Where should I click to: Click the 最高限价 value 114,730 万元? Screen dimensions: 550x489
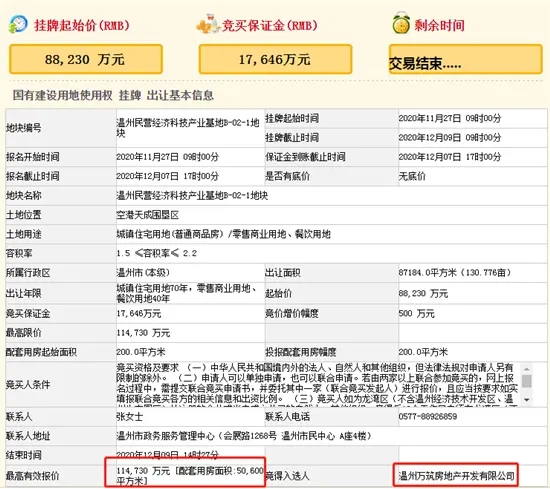click(x=143, y=333)
